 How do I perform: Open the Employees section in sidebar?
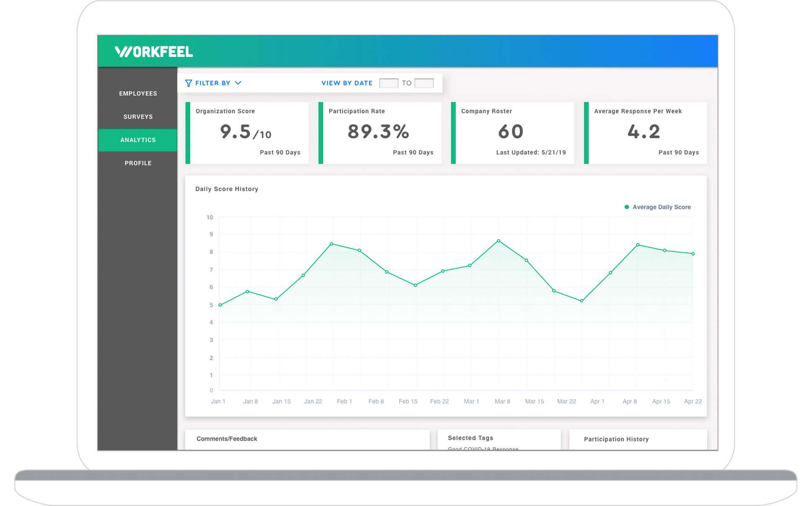point(138,93)
